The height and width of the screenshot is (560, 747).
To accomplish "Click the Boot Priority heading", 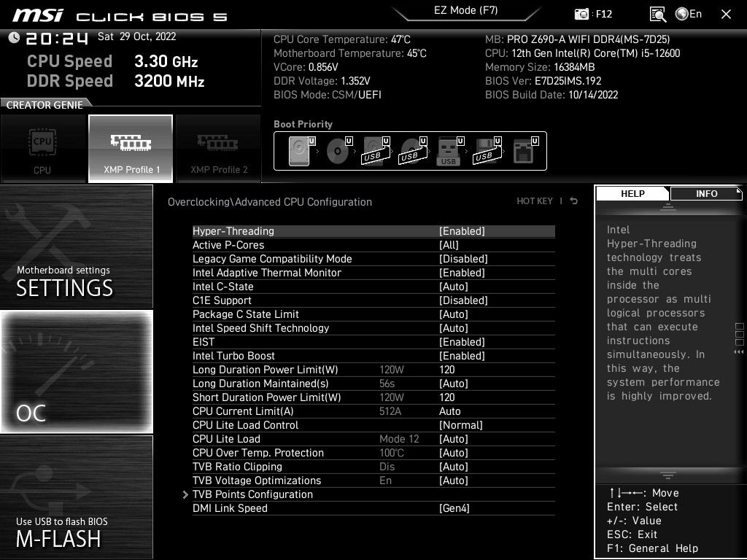I will click(x=303, y=124).
